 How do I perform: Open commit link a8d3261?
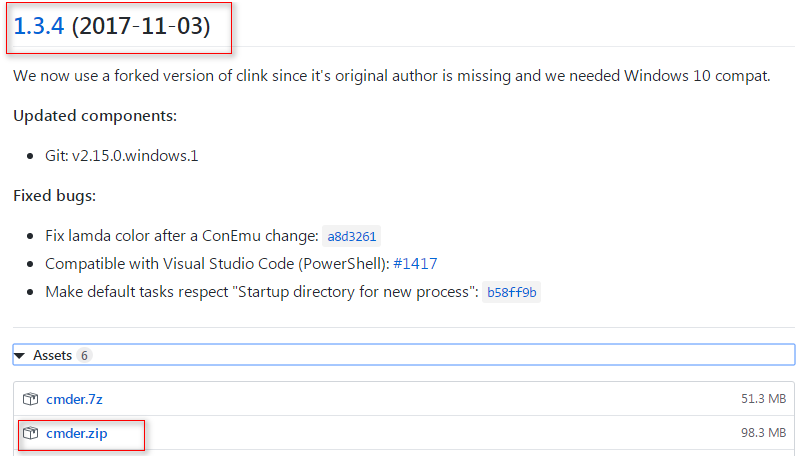tap(352, 236)
